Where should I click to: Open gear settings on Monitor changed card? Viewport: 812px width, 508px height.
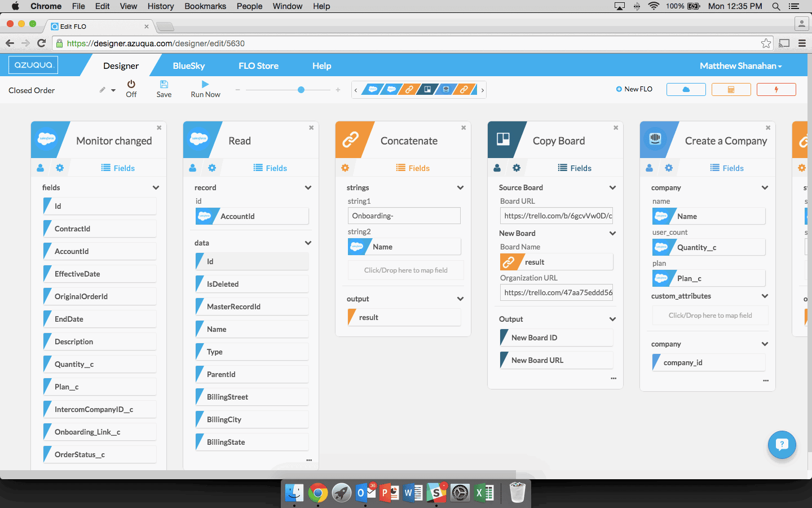[x=60, y=168]
